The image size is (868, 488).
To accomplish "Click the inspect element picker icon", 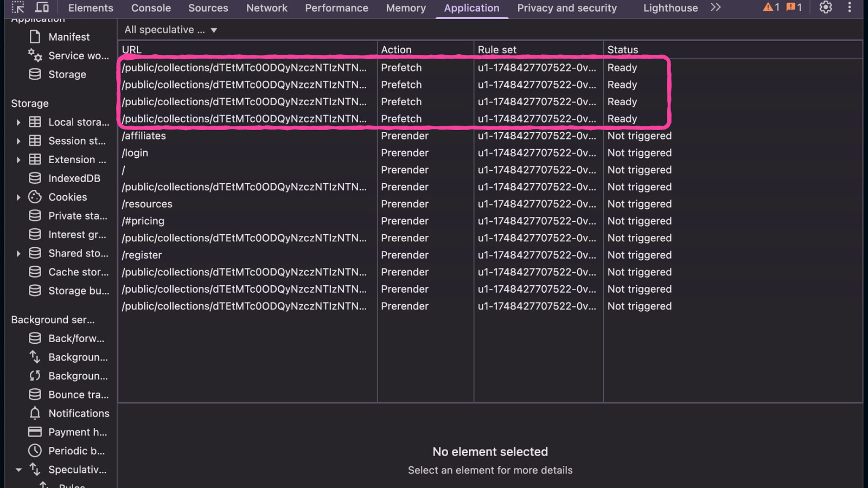I will click(18, 8).
